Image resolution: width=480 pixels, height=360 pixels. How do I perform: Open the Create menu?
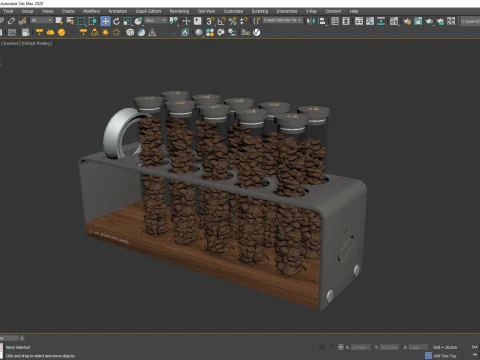68,11
